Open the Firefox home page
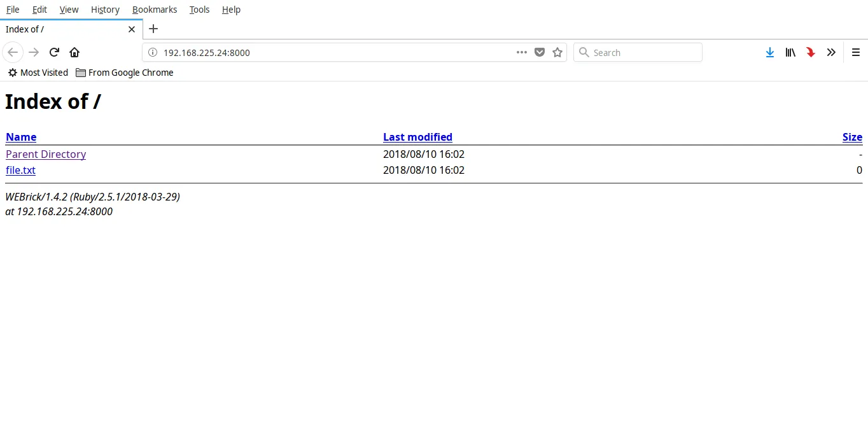The height and width of the screenshot is (438, 868). 74,52
